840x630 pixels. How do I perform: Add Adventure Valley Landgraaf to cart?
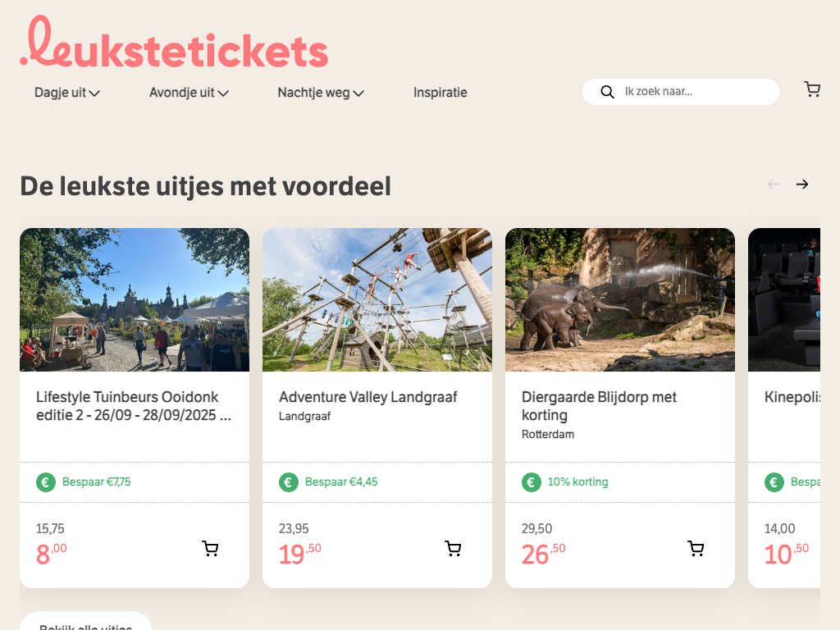454,549
